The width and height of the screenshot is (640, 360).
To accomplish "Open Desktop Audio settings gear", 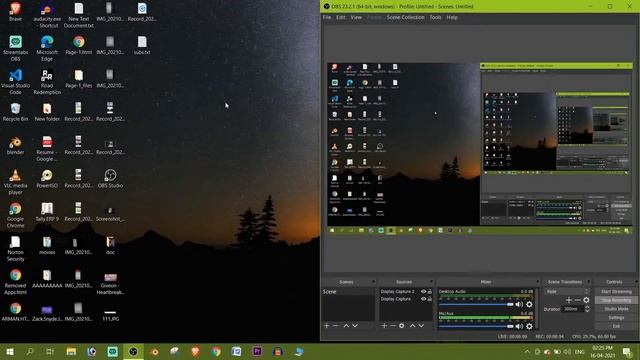I will (529, 304).
